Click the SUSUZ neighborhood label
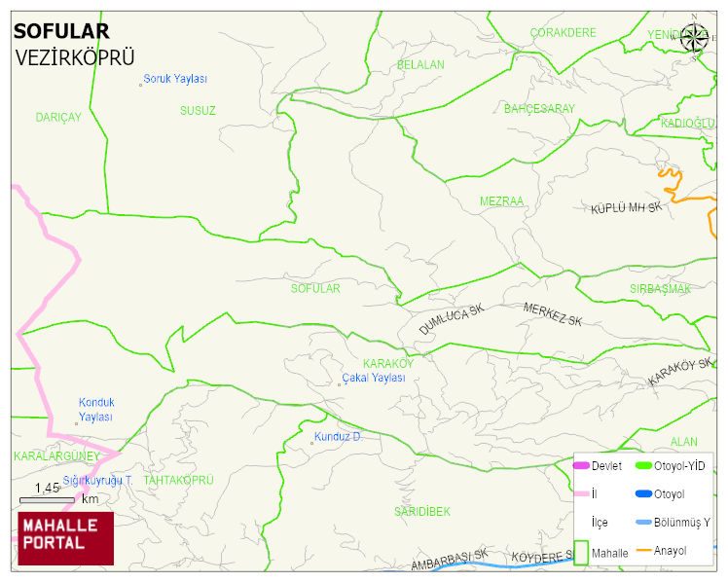The width and height of the screenshot is (728, 582). click(x=198, y=110)
